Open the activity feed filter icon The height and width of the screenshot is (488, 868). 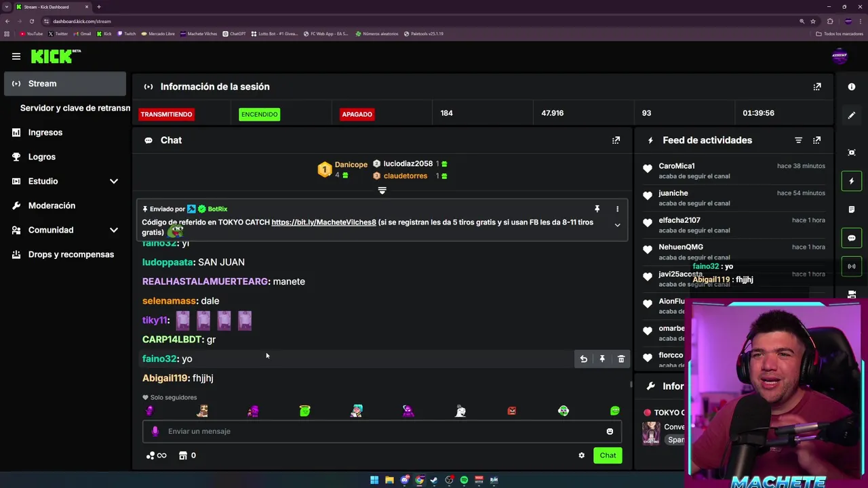pyautogui.click(x=798, y=140)
